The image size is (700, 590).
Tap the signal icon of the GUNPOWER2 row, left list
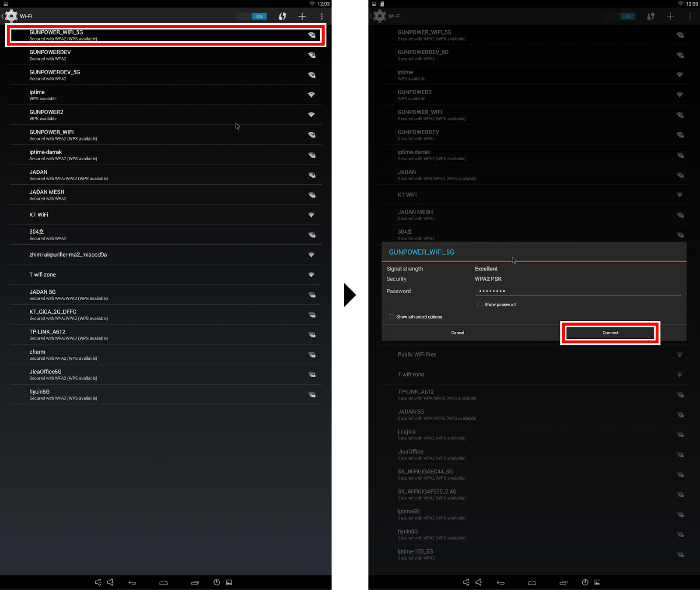point(311,115)
